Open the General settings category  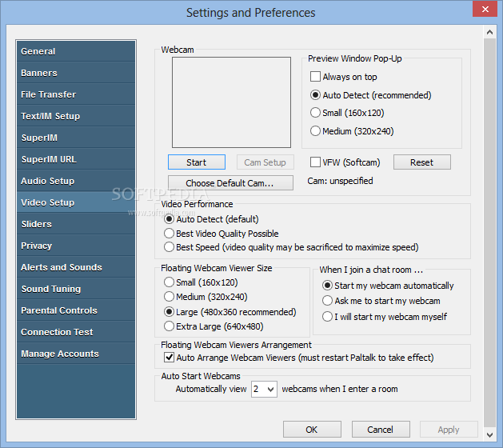[76, 51]
